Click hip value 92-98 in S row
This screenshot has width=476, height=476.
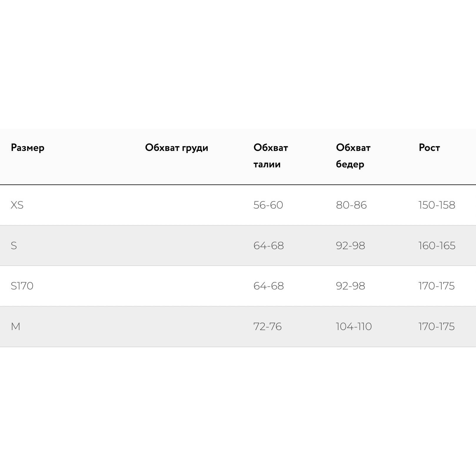pyautogui.click(x=350, y=246)
